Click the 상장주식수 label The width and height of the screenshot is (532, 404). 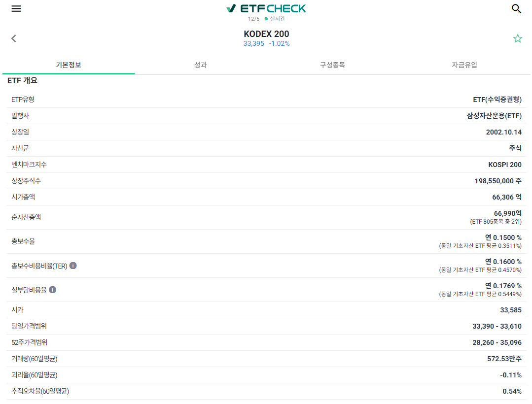coord(26,181)
